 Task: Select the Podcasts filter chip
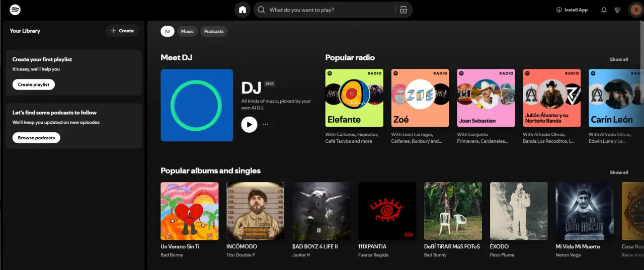(x=214, y=31)
